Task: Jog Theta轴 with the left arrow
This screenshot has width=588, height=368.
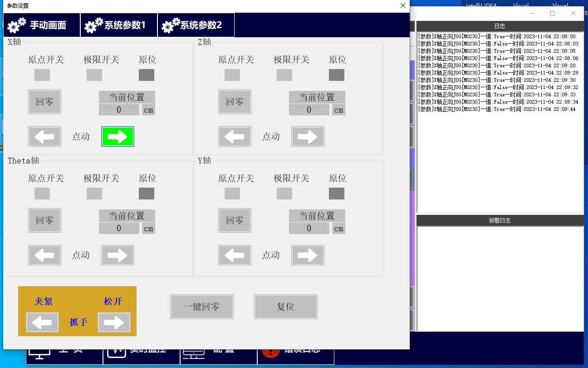Action: point(44,255)
